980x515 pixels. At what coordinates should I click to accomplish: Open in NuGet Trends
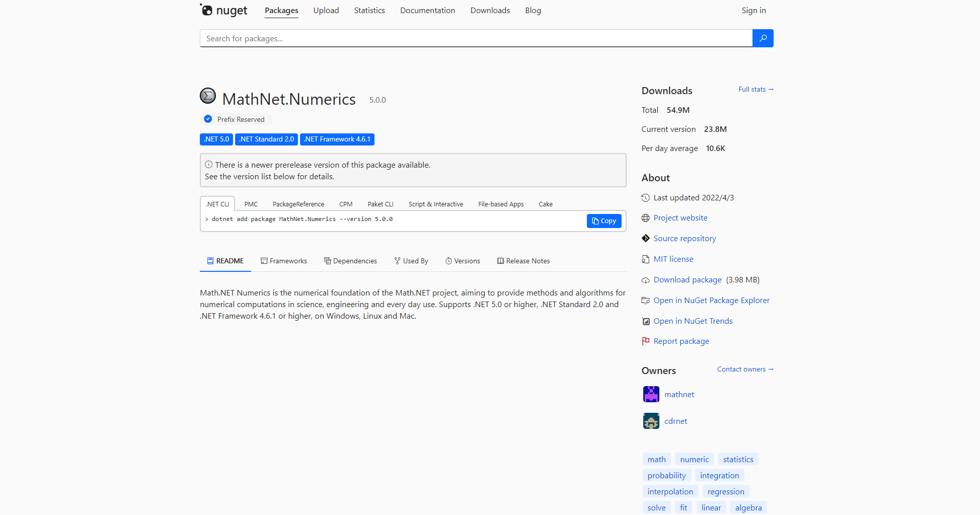click(693, 321)
